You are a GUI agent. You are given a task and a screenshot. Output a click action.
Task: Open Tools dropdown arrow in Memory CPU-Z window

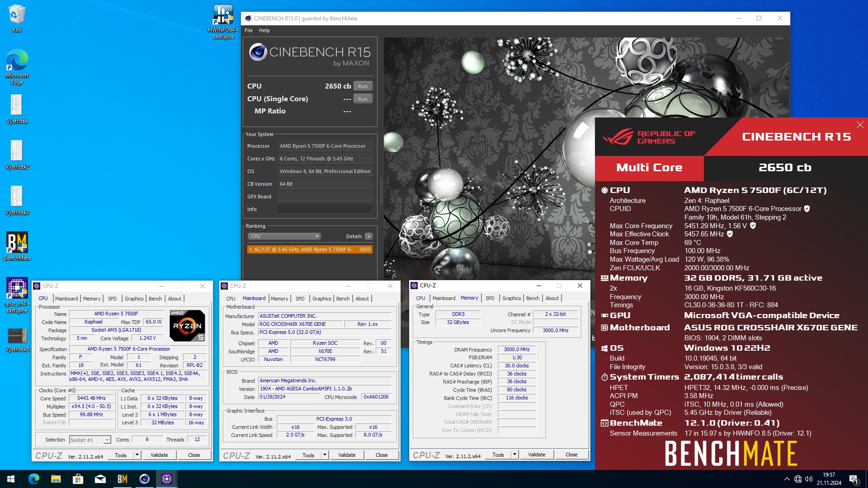click(514, 455)
